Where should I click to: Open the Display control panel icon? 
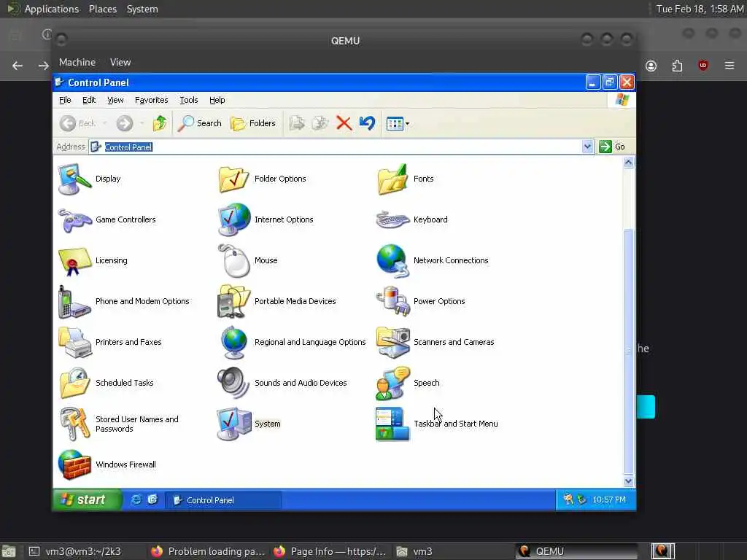click(74, 179)
